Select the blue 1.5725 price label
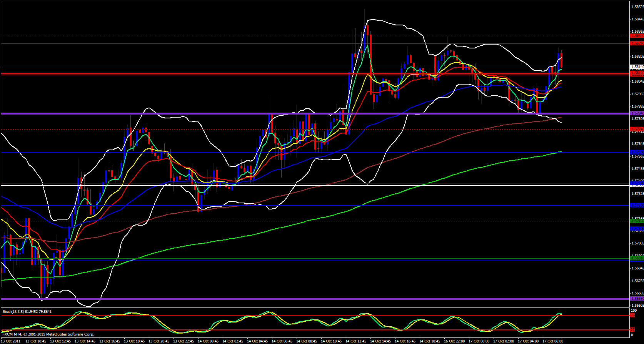Image resolution: width=644 pixels, height=344 pixels. pyautogui.click(x=637, y=205)
